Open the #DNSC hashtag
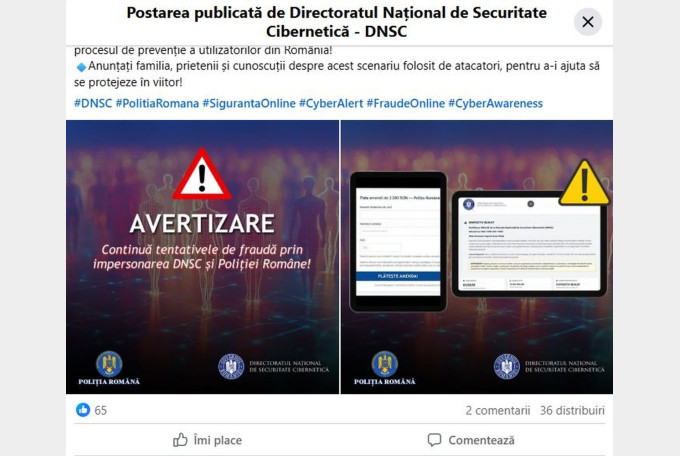The width and height of the screenshot is (680, 456). pyautogui.click(x=93, y=103)
